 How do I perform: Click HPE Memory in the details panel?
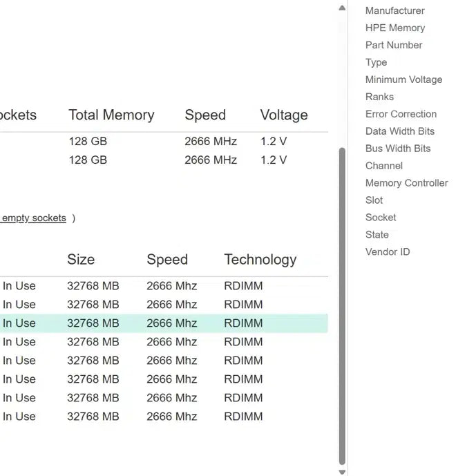point(395,28)
